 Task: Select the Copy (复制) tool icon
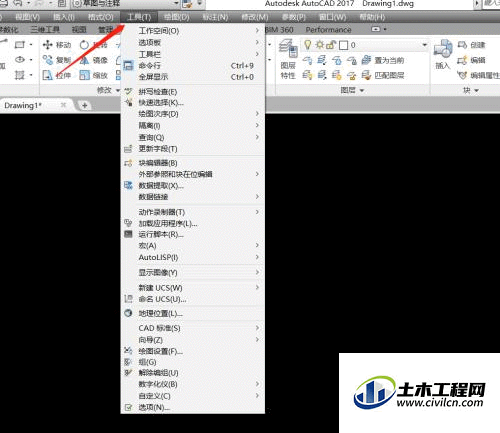[x=48, y=60]
